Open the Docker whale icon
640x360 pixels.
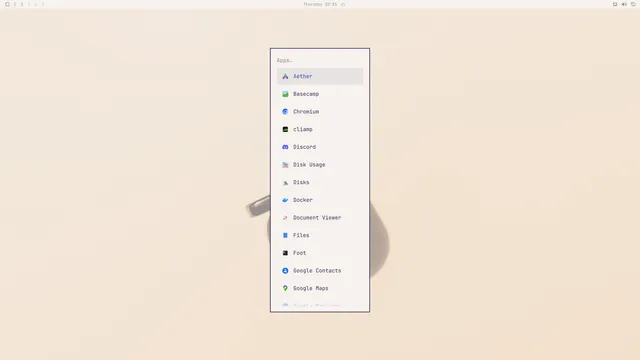285,200
